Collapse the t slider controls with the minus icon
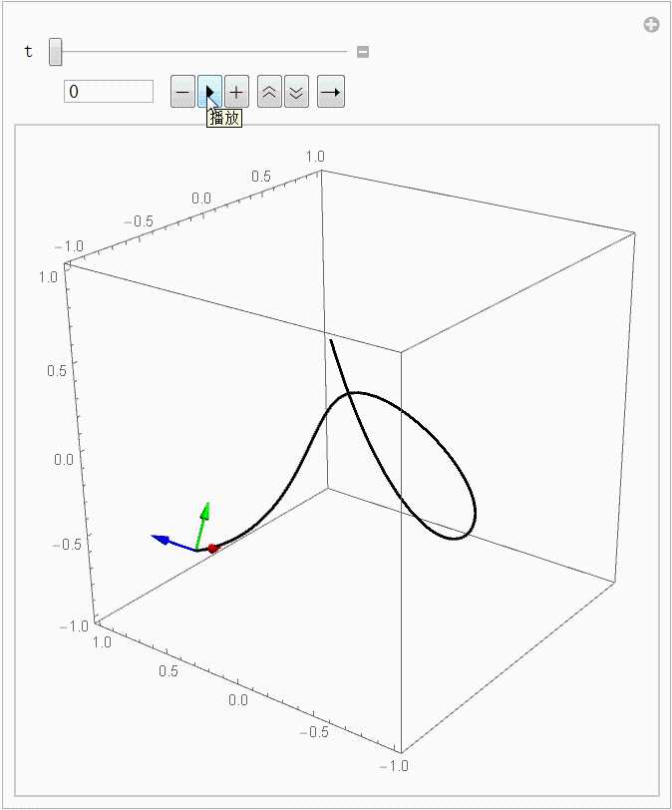 [363, 52]
